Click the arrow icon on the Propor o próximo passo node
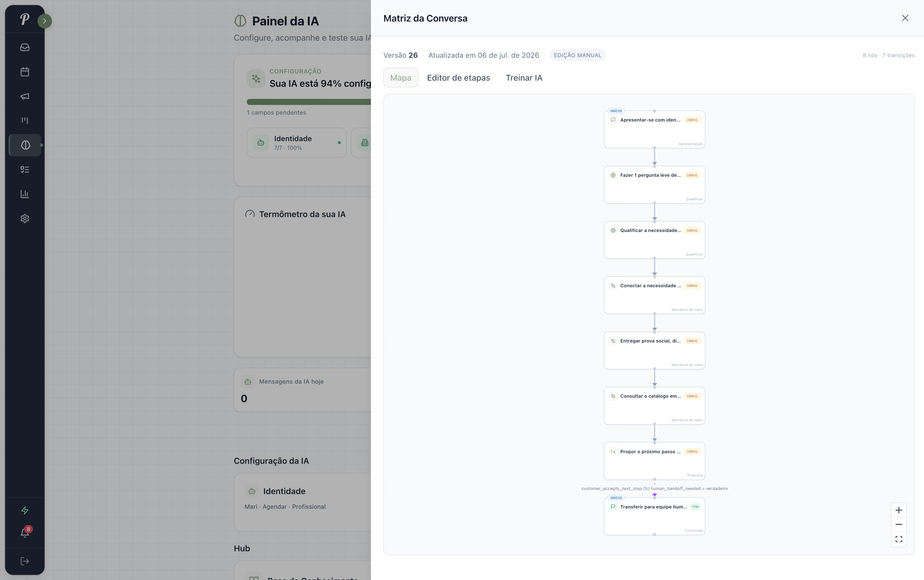Viewport: 924px width, 580px height. point(613,452)
